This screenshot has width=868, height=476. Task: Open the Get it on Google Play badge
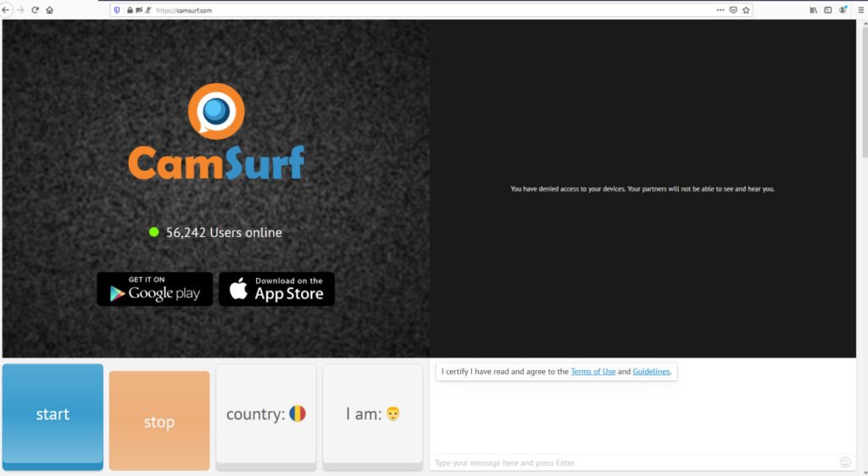click(155, 289)
